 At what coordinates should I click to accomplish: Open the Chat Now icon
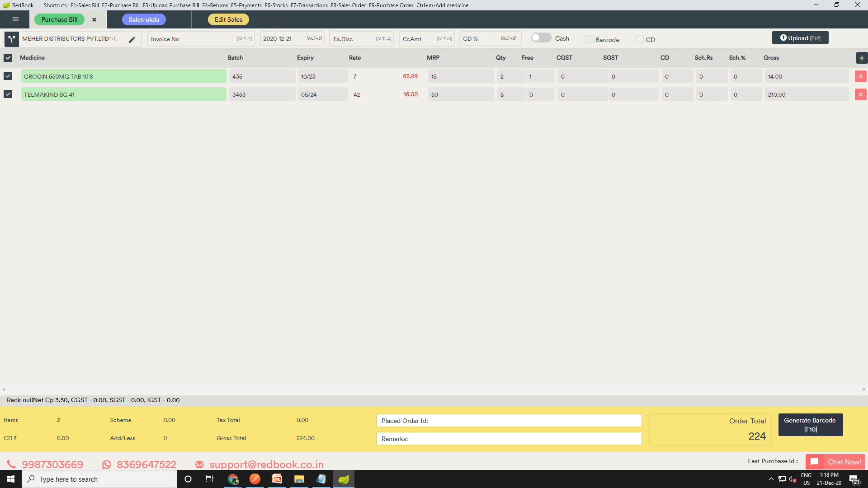click(x=814, y=462)
